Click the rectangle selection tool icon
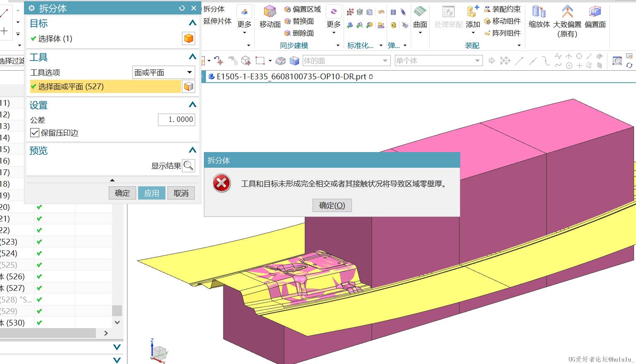The height and width of the screenshot is (364, 636). (x=260, y=61)
